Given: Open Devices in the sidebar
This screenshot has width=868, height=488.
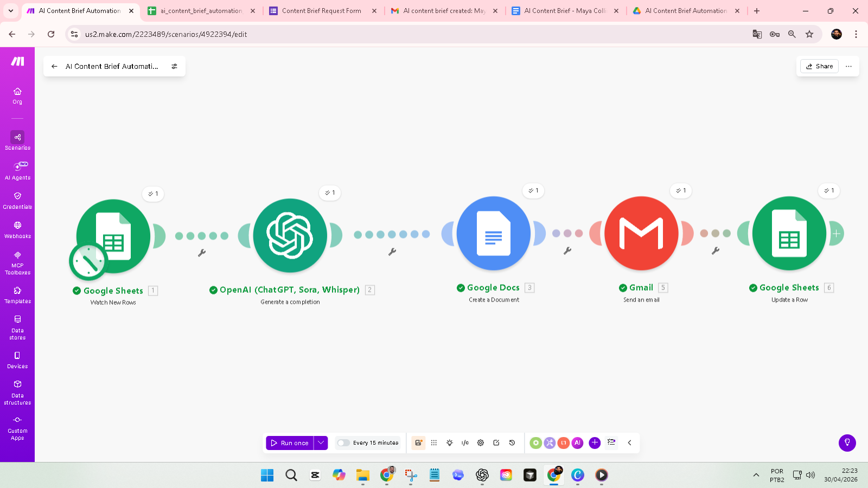Looking at the screenshot, I should tap(17, 360).
